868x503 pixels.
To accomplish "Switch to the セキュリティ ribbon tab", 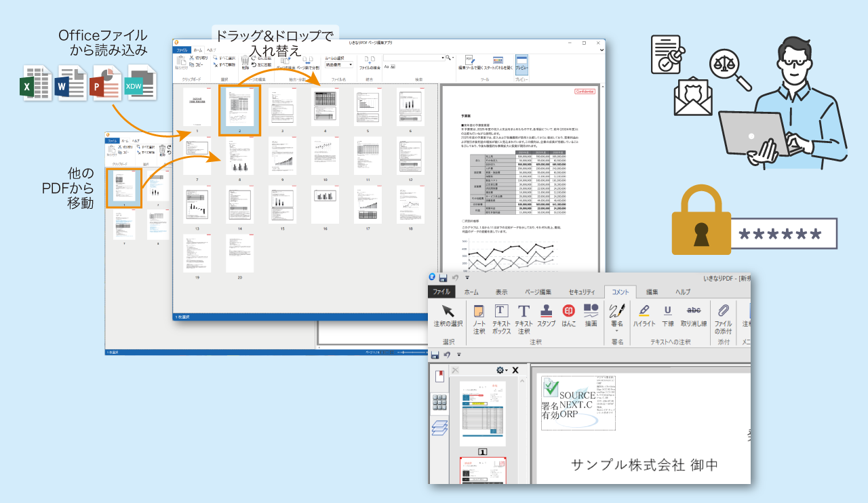I will pyautogui.click(x=581, y=292).
